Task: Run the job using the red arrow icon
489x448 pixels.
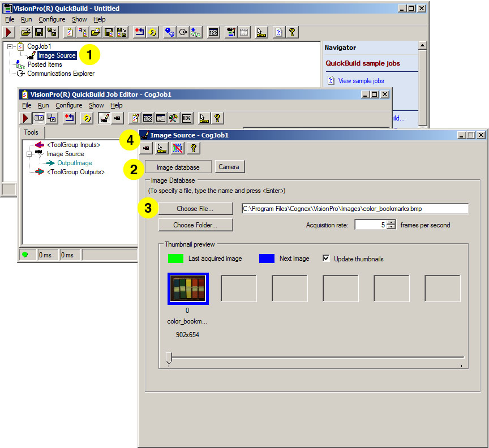Action: pyautogui.click(x=7, y=32)
